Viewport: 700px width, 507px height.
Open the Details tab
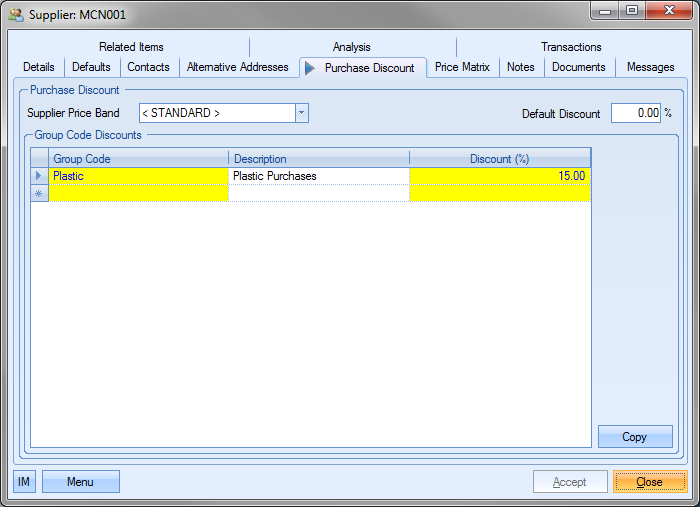click(x=39, y=67)
